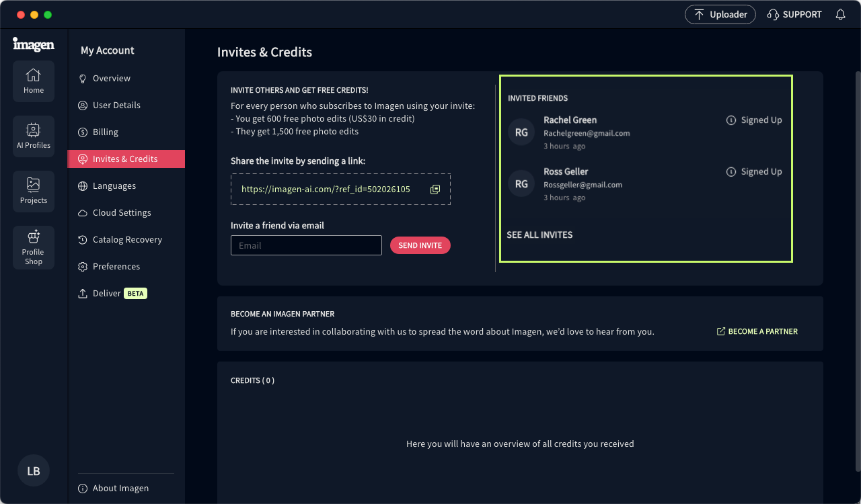Open User Details page
This screenshot has width=861, height=504.
(126, 106)
